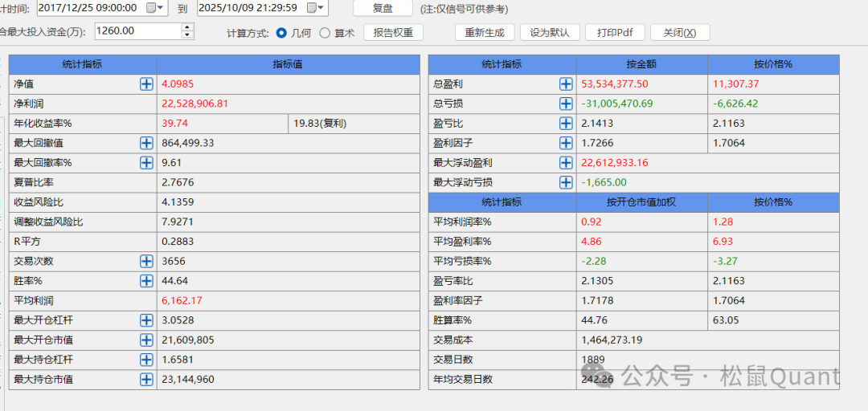Open the start date calendar dropdown
Image resolution: width=868 pixels, height=411 pixels.
[156, 8]
